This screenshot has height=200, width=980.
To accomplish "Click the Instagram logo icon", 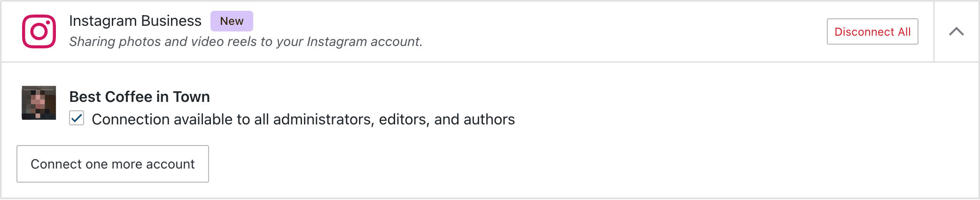I will point(39,31).
